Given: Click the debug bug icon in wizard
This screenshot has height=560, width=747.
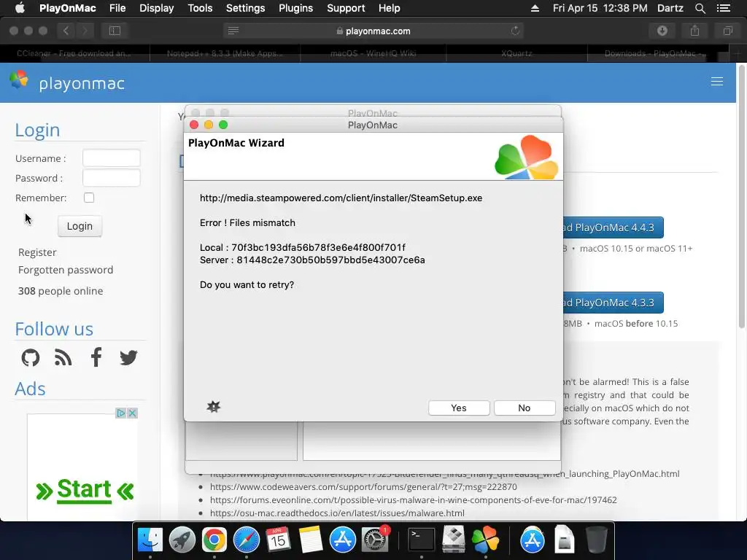Looking at the screenshot, I should 214,406.
